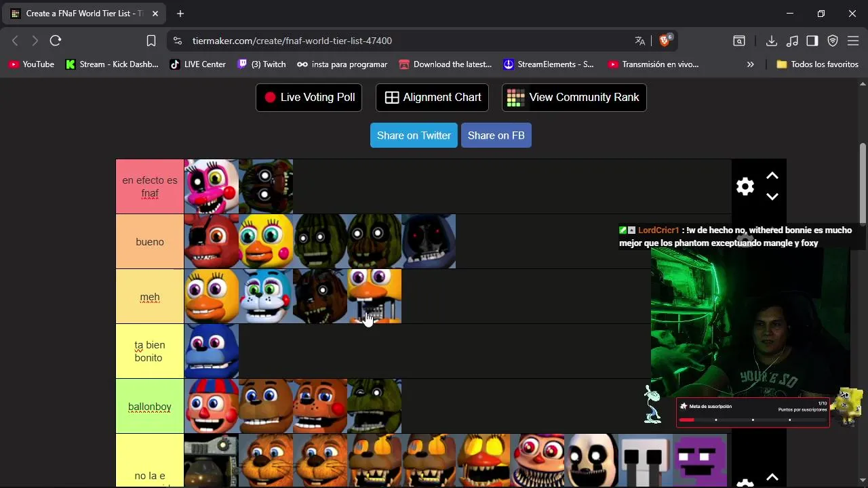
Task: Select dark brown withered Freddy in 'meh' row
Action: pyautogui.click(x=320, y=297)
